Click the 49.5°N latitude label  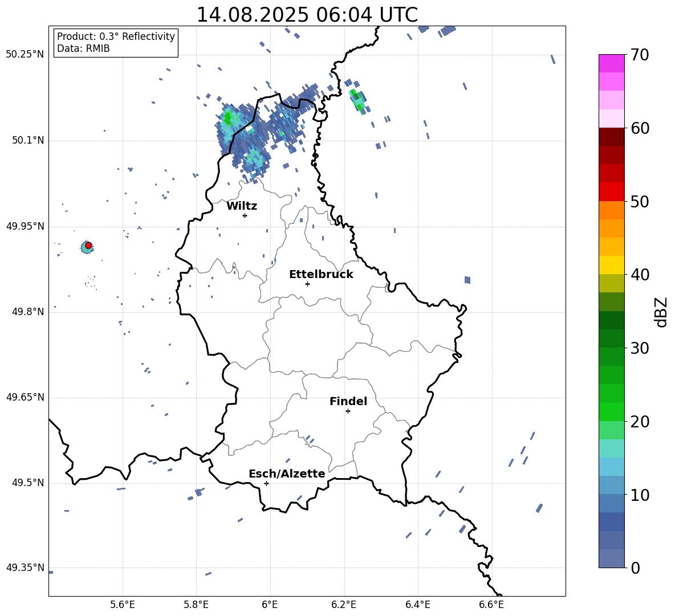point(28,483)
